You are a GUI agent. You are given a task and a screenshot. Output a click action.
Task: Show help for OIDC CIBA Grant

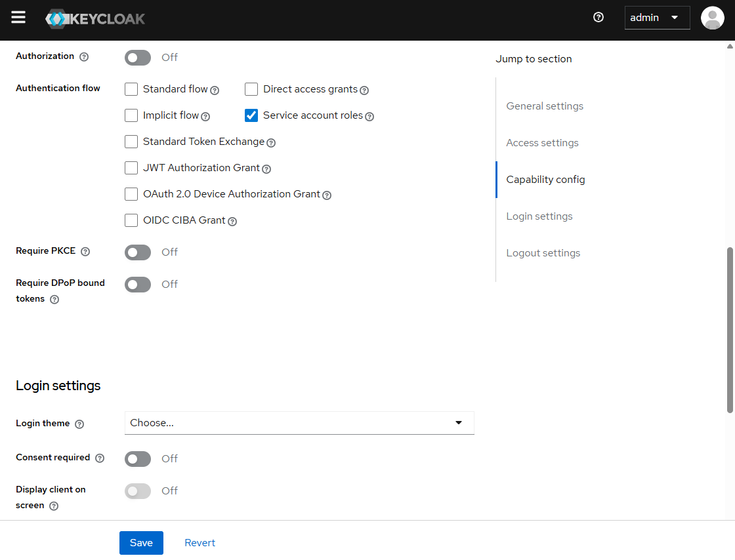tap(232, 222)
